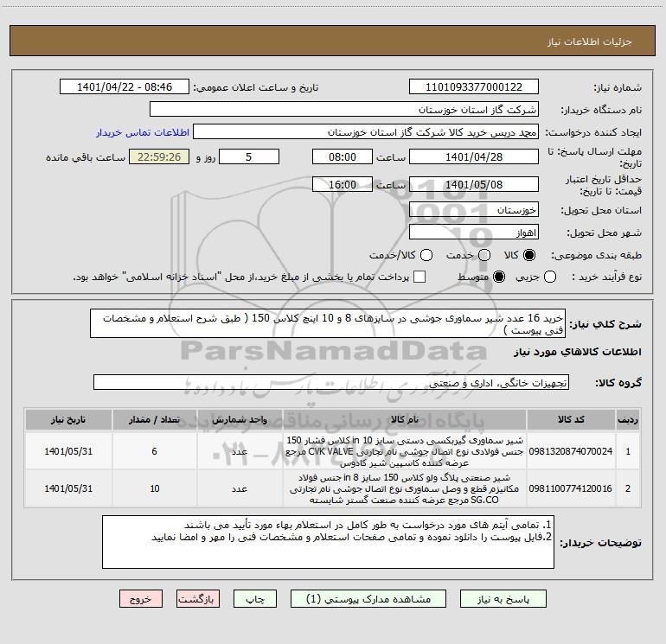
Task: Click the announcement date field 1401/04/22 - 08:46
Action: tap(124, 87)
